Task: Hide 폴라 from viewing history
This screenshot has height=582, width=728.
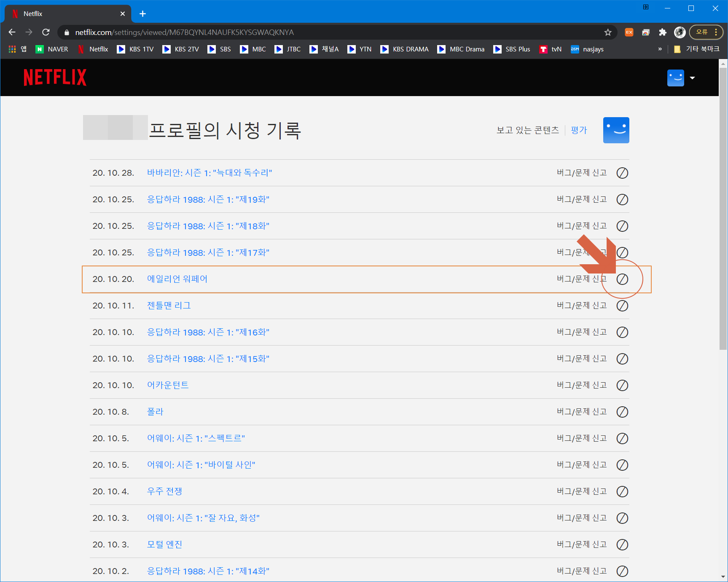Action: [622, 412]
